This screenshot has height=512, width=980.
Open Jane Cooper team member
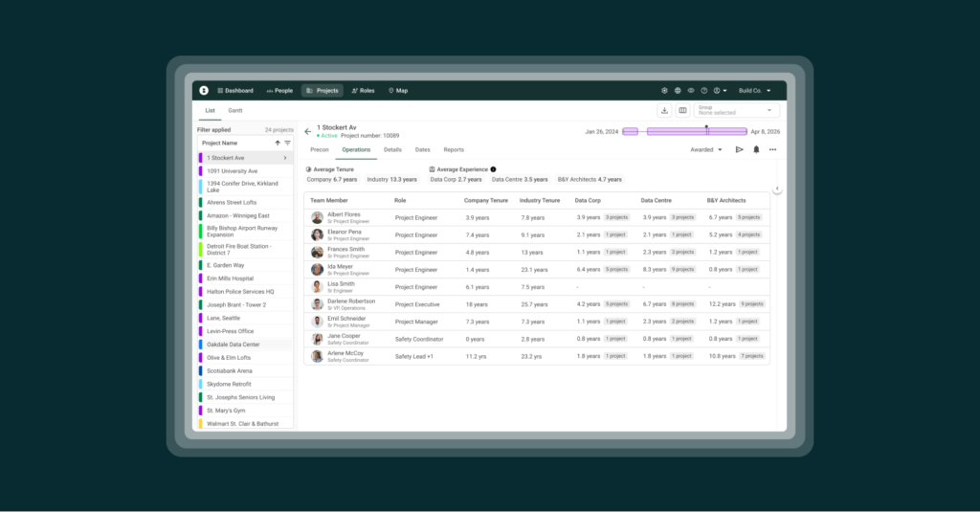click(344, 336)
